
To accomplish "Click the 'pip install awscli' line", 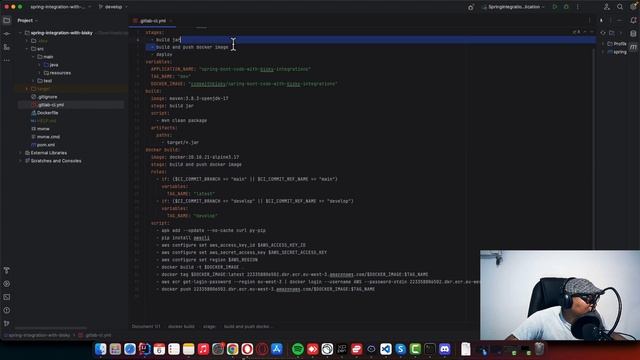I will click(x=185, y=238).
